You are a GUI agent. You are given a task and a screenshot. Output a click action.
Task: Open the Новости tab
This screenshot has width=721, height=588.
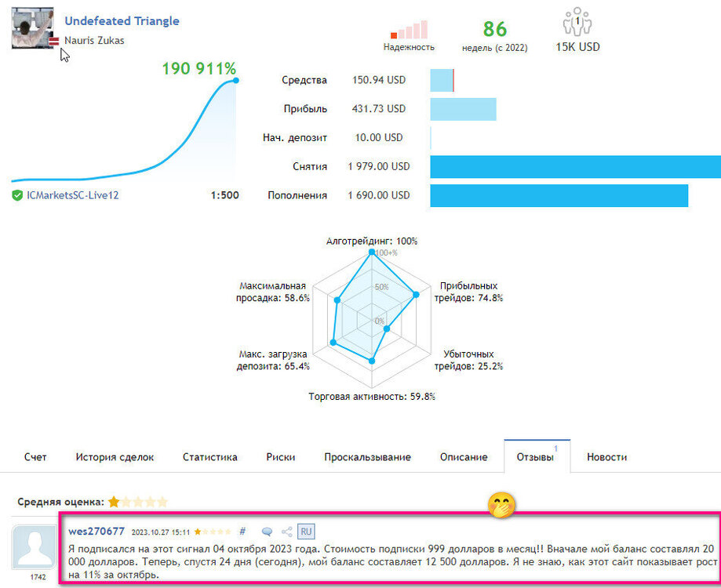pyautogui.click(x=607, y=457)
